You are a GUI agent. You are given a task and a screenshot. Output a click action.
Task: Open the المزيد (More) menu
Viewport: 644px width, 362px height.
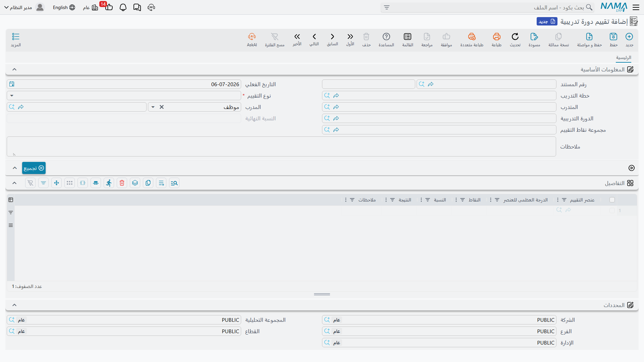(16, 40)
